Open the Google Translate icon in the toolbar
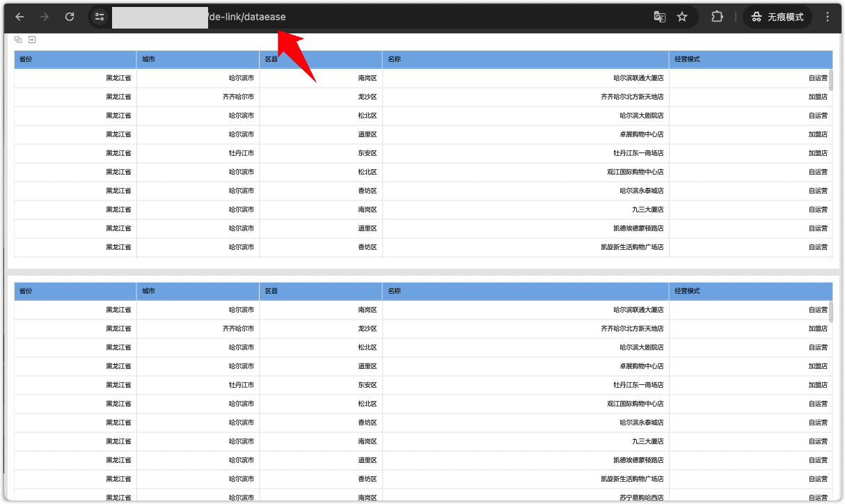 (x=659, y=16)
